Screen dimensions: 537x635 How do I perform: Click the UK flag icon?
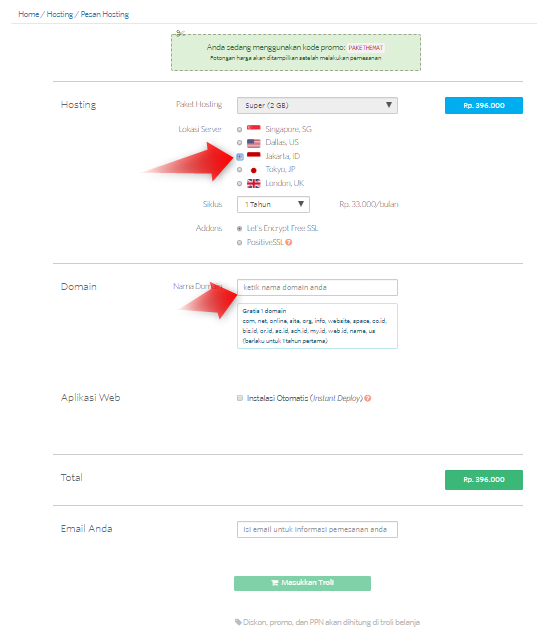tap(254, 183)
